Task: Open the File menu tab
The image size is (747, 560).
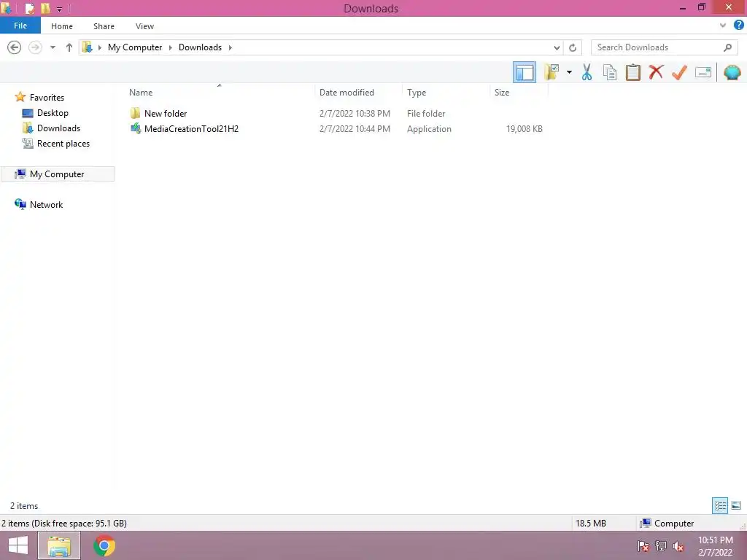Action: click(x=20, y=26)
